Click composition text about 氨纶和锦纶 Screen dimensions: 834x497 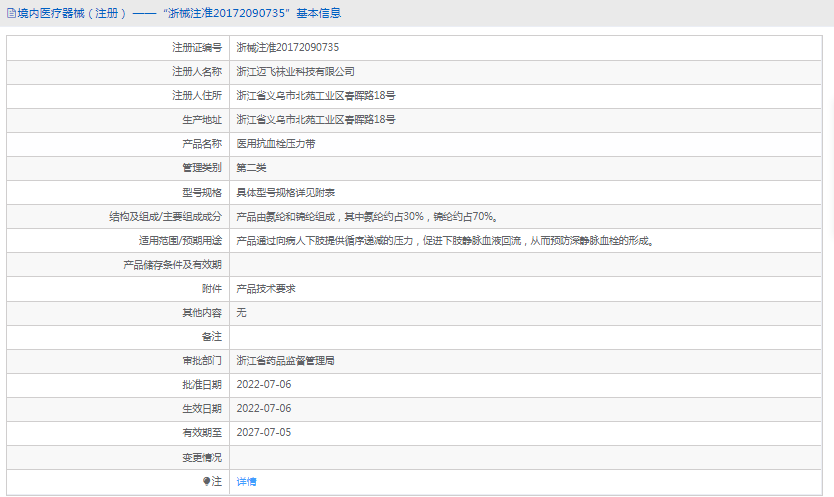tap(367, 217)
